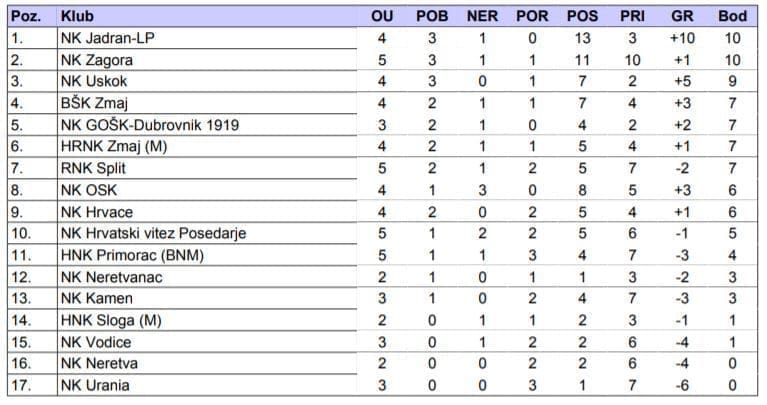Viewport: 767px width, 405px height.
Task: Click the GR column header
Action: tap(682, 16)
